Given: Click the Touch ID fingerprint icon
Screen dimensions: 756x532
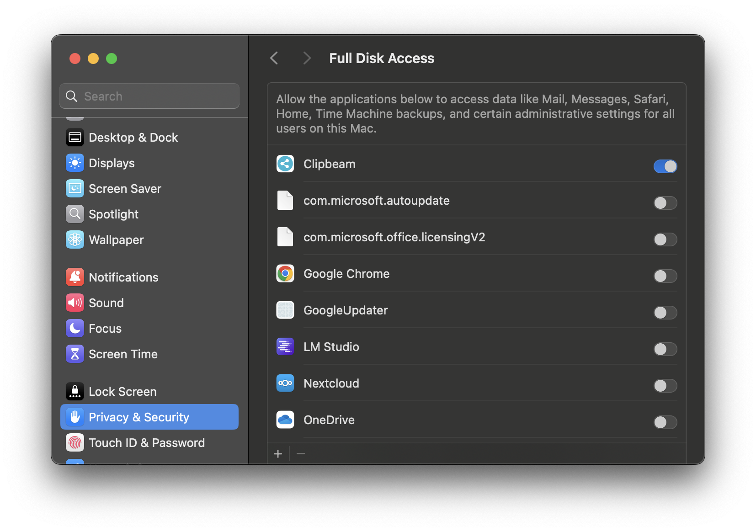Looking at the screenshot, I should tap(75, 442).
